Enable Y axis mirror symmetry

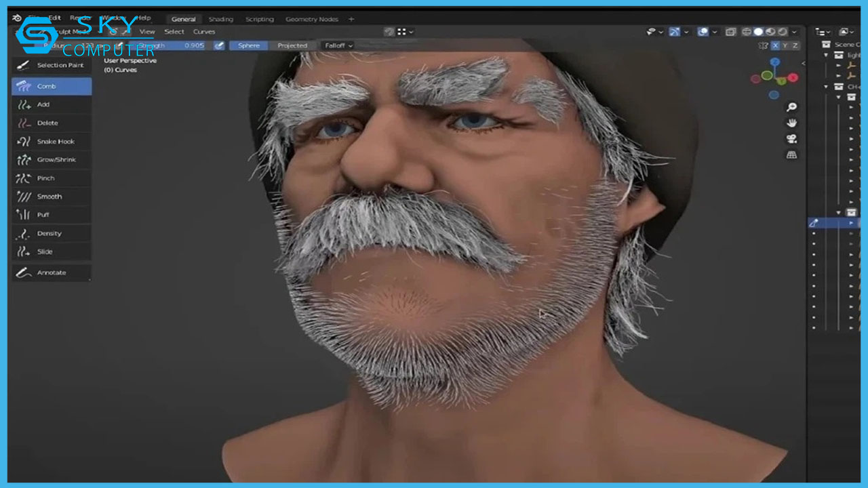pos(785,45)
